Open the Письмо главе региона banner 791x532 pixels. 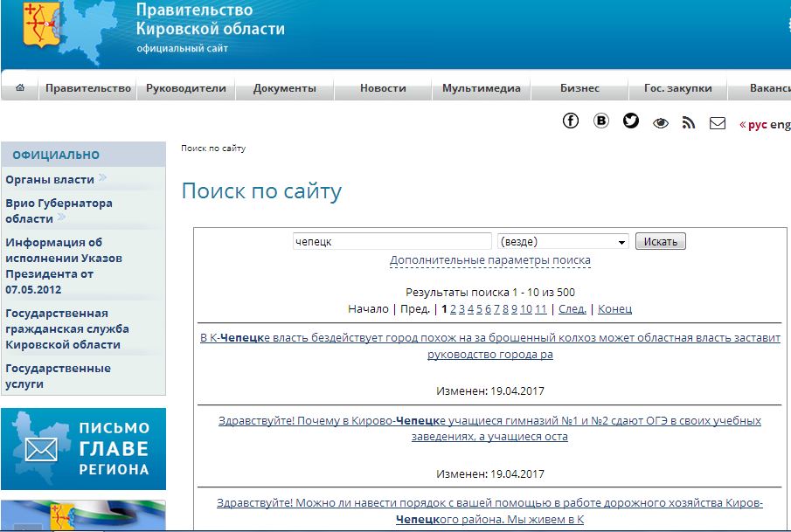coord(83,449)
